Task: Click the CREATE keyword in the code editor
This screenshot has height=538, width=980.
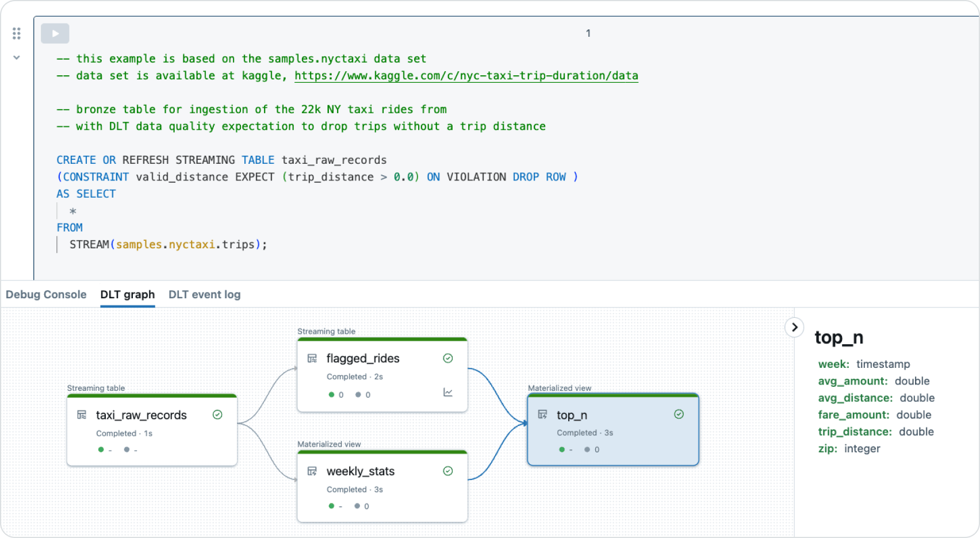Action: (76, 160)
